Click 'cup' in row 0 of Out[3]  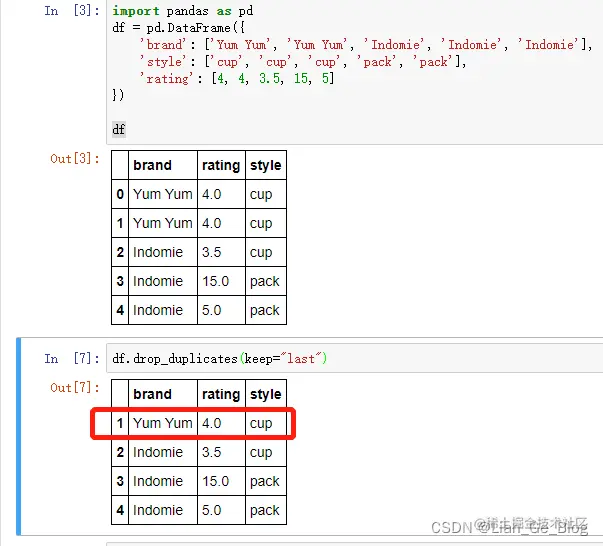[x=261, y=195]
